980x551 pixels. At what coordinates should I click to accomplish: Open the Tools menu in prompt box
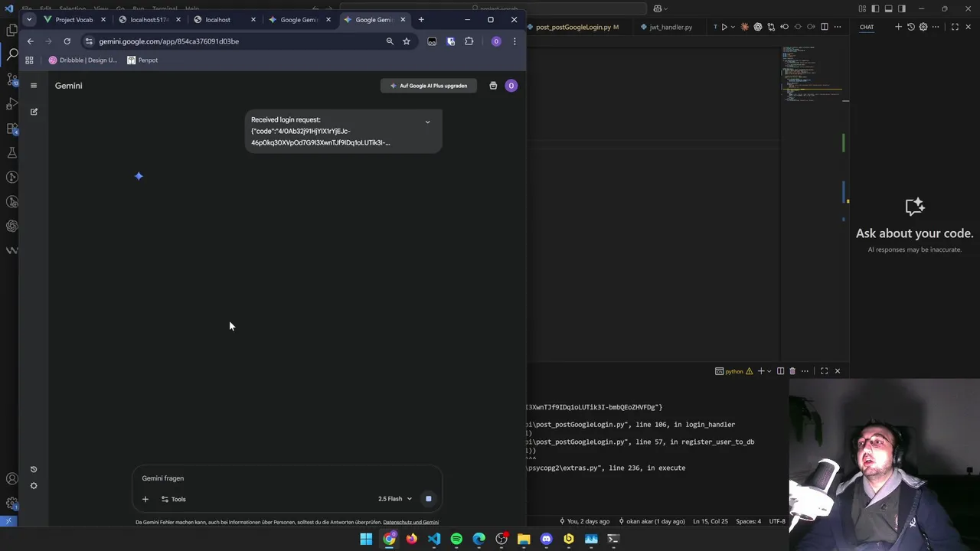[173, 499]
